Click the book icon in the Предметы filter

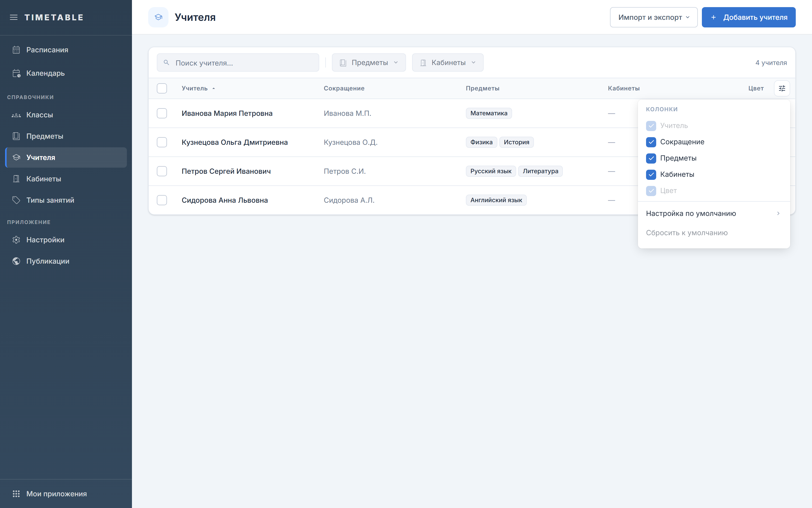pyautogui.click(x=343, y=63)
